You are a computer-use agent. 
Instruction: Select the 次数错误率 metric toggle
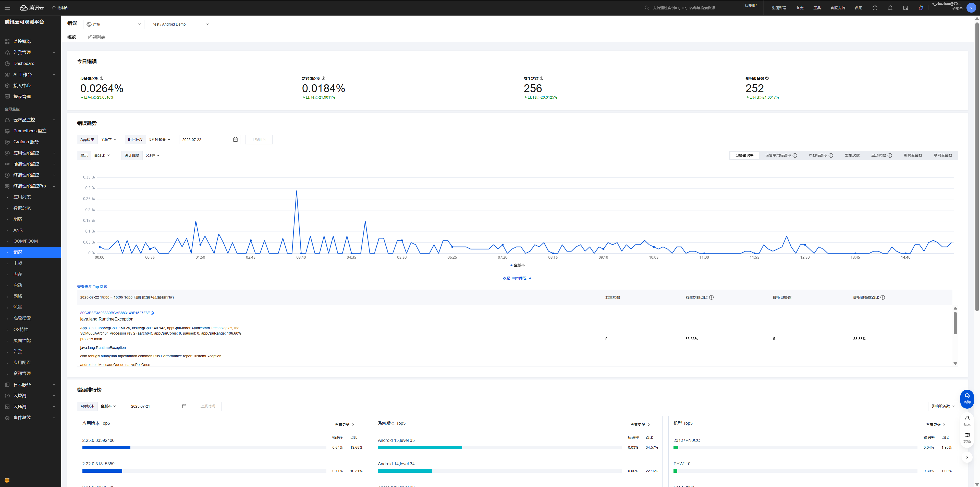(x=817, y=155)
